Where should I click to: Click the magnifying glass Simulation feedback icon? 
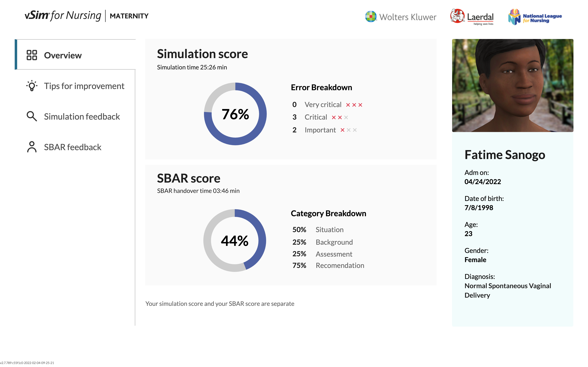32,117
